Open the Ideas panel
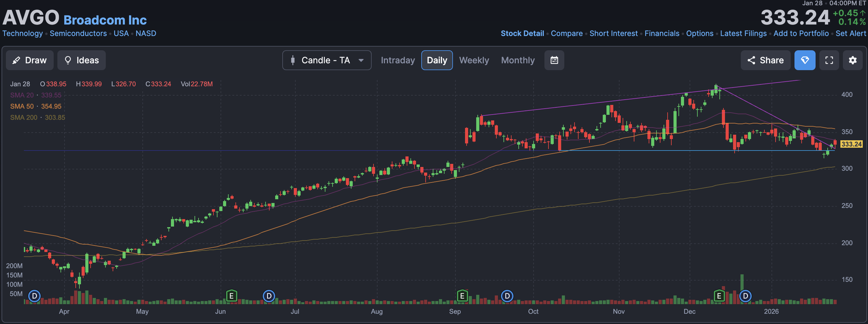This screenshot has width=868, height=324. [82, 60]
